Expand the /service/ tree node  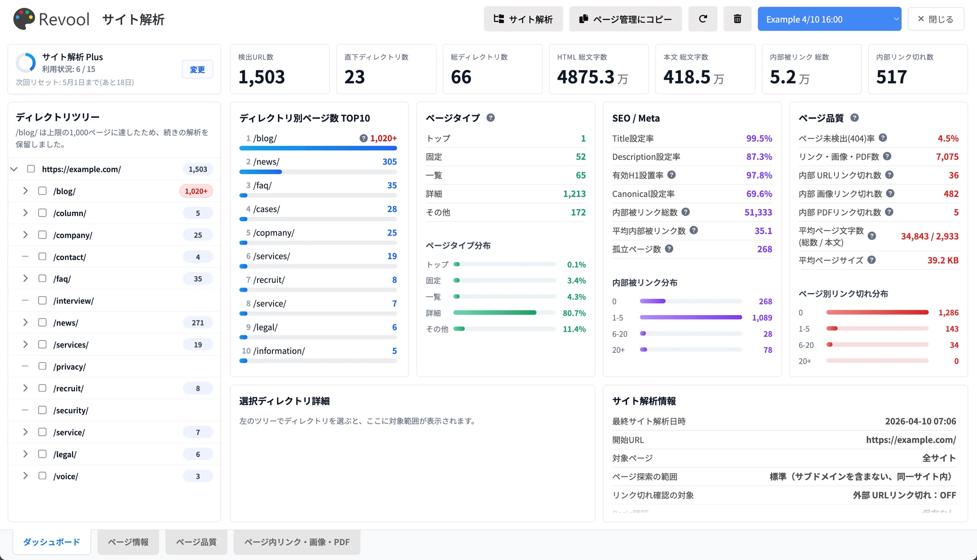click(x=25, y=432)
